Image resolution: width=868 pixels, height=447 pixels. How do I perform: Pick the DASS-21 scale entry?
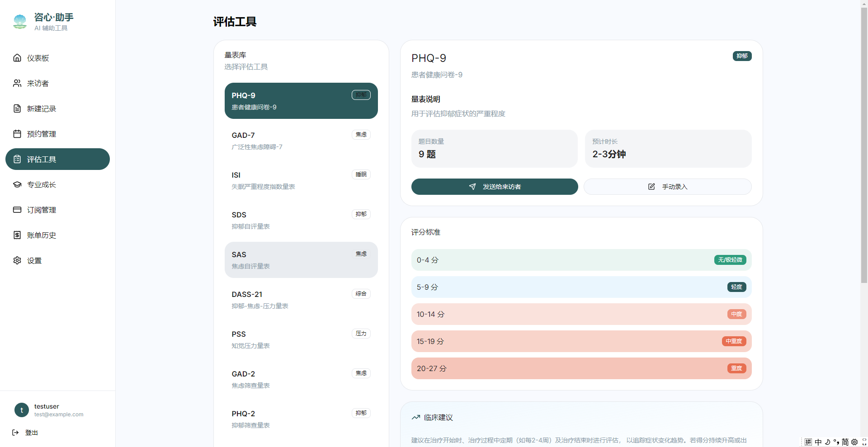[301, 300]
